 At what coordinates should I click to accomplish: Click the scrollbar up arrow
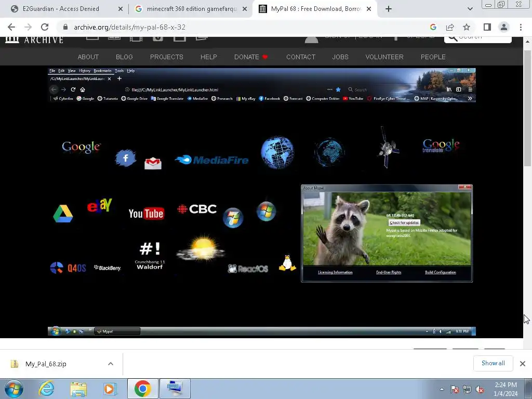coord(527,42)
